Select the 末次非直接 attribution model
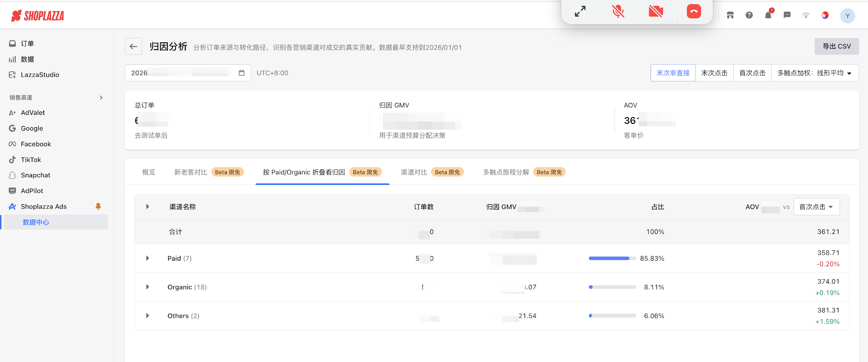The width and height of the screenshot is (868, 362). [x=673, y=73]
